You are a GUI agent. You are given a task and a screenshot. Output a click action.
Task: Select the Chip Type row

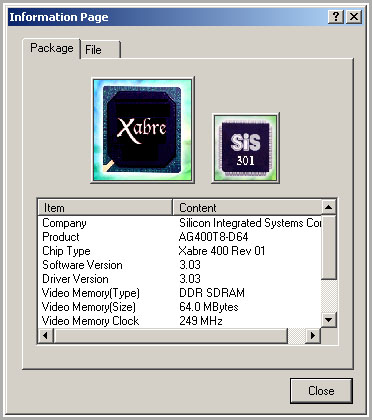180,251
